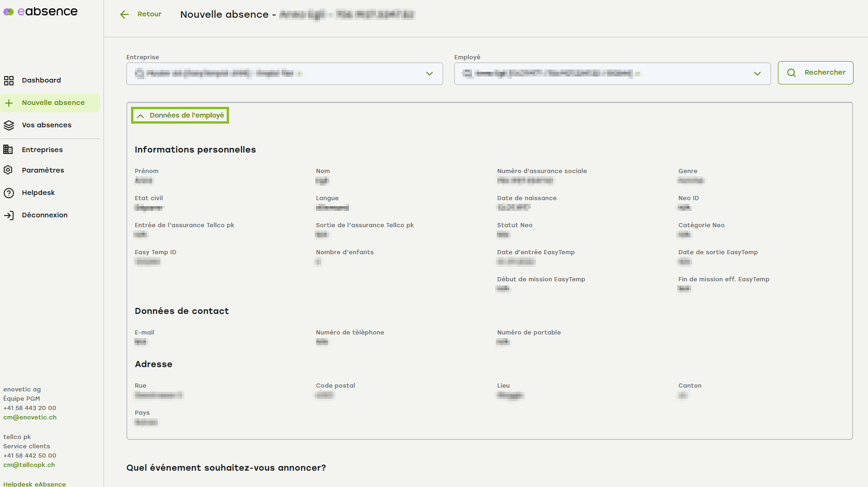
Task: Open the Helpdesk eAbsence link
Action: click(x=35, y=484)
